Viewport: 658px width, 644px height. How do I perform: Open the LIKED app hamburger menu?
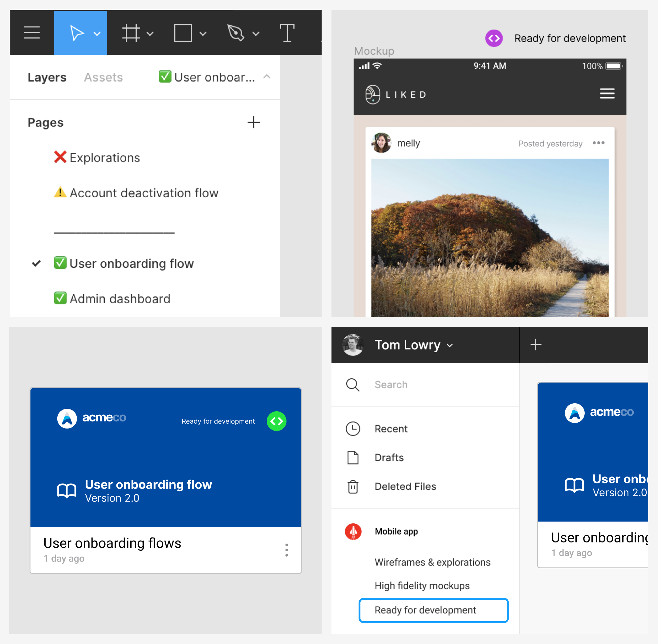coord(607,94)
